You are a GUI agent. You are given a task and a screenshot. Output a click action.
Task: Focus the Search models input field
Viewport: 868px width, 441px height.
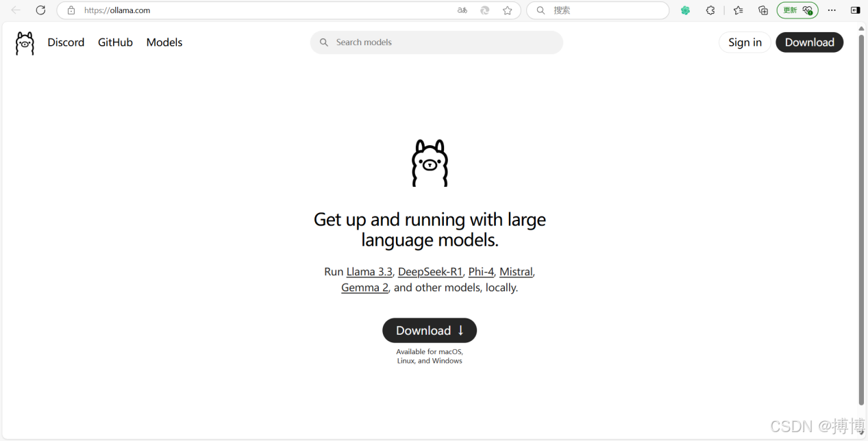coord(436,42)
